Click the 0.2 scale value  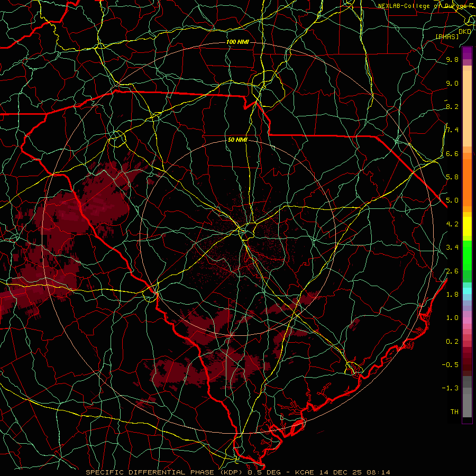[x=452, y=342]
